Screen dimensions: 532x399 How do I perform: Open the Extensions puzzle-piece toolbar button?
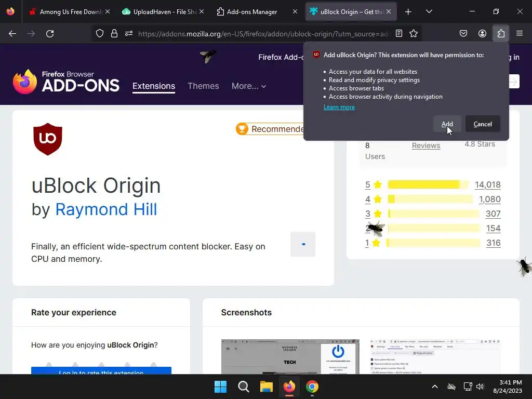[x=501, y=33]
